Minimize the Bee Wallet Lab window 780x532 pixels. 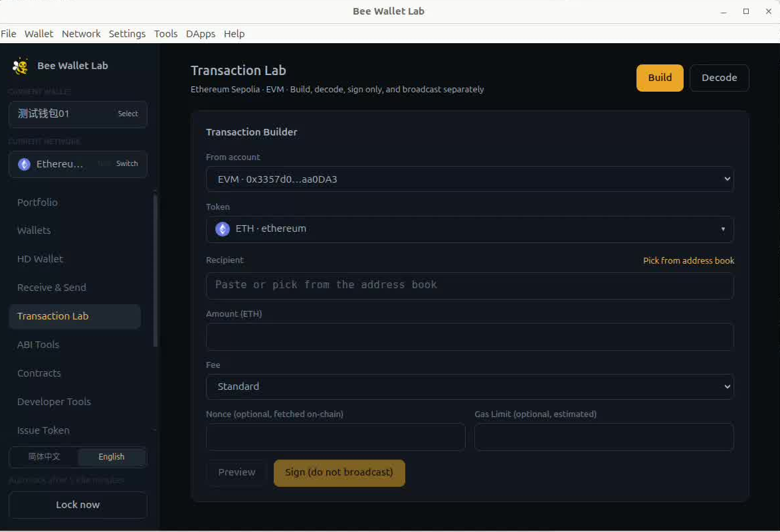(724, 11)
